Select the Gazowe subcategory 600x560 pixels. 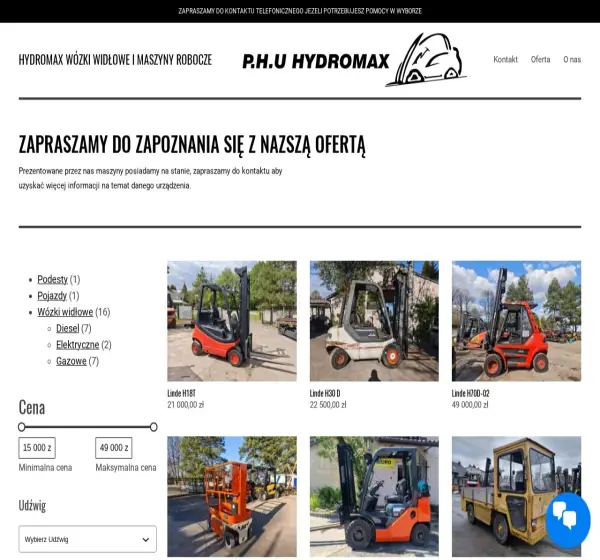71,361
